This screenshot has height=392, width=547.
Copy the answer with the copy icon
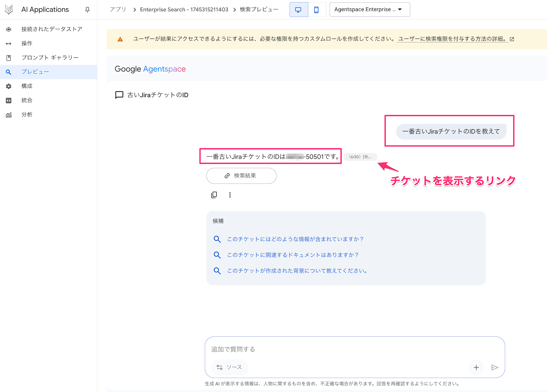click(214, 195)
